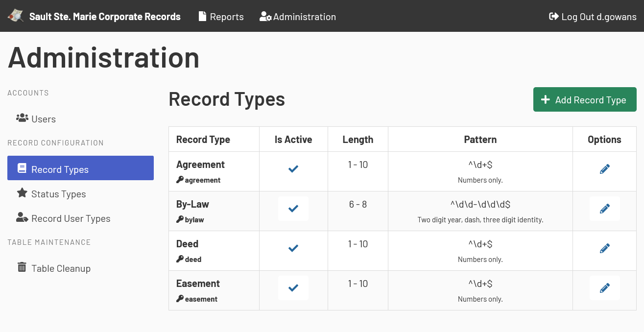The width and height of the screenshot is (644, 332).
Task: Go to Users in sidebar
Action: point(80,119)
